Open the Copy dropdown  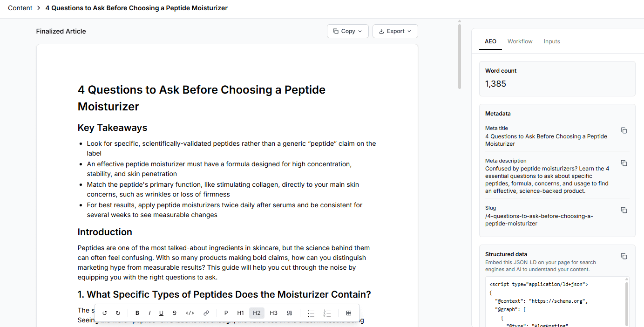tap(348, 31)
